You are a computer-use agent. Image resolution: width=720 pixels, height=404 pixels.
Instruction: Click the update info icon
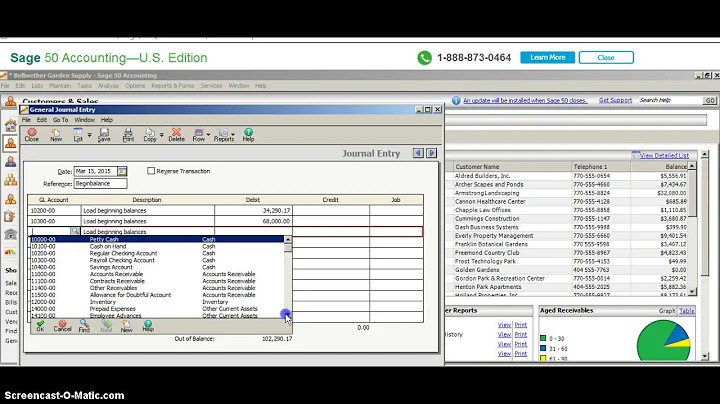pos(456,101)
